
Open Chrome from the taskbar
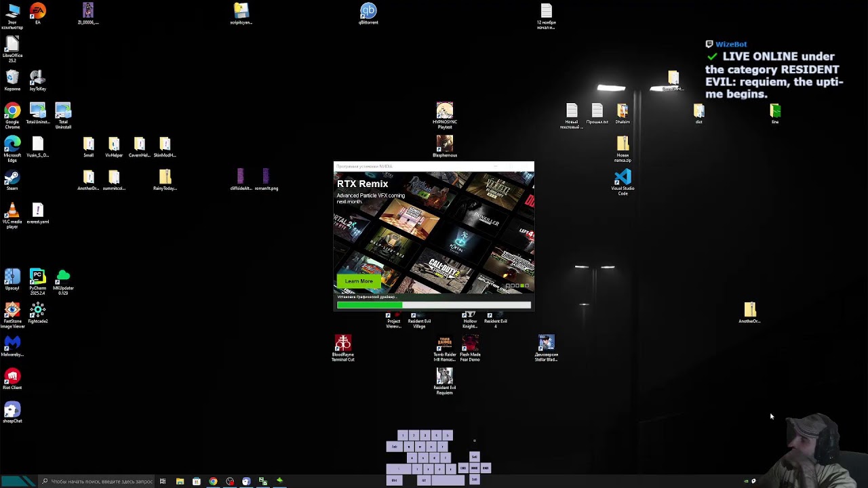click(x=213, y=481)
